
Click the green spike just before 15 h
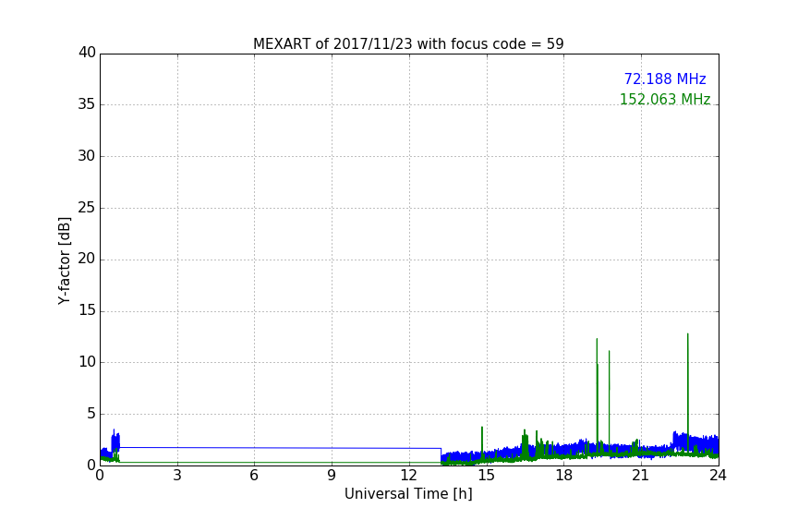click(482, 443)
